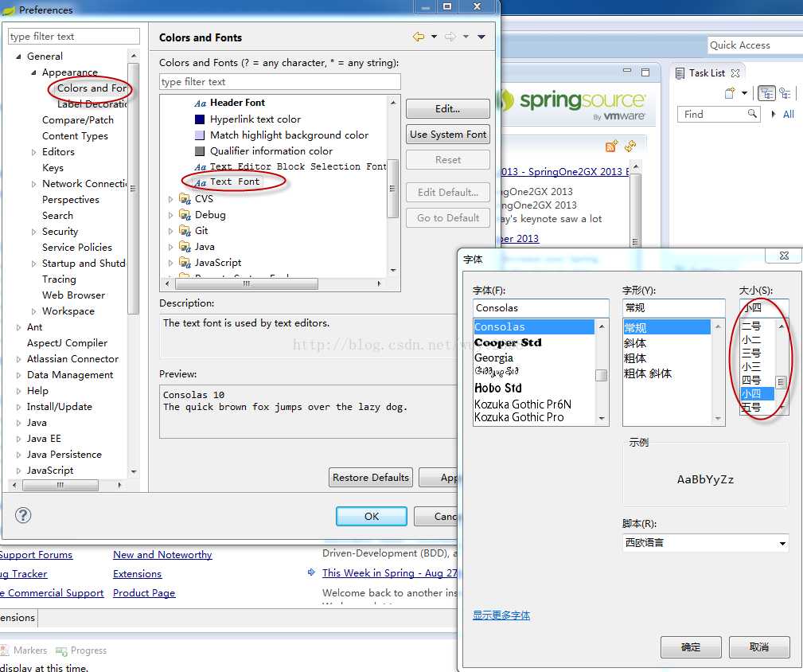Expand the CVS folder in the list
803x672 pixels.
pos(171,199)
